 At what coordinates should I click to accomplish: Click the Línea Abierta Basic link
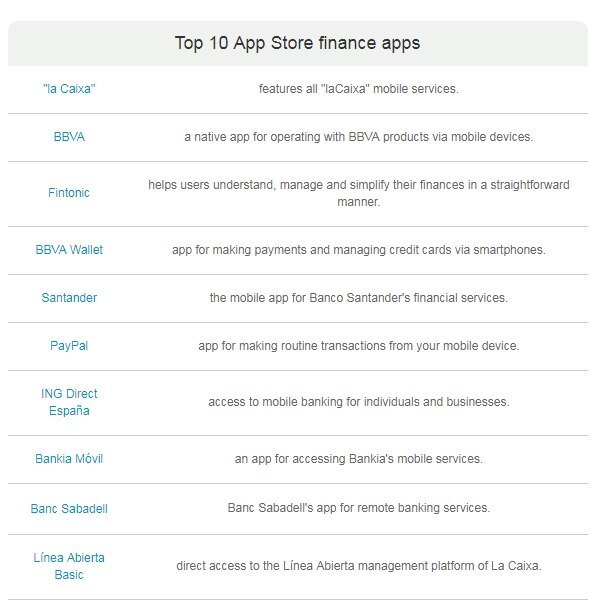pos(69,566)
